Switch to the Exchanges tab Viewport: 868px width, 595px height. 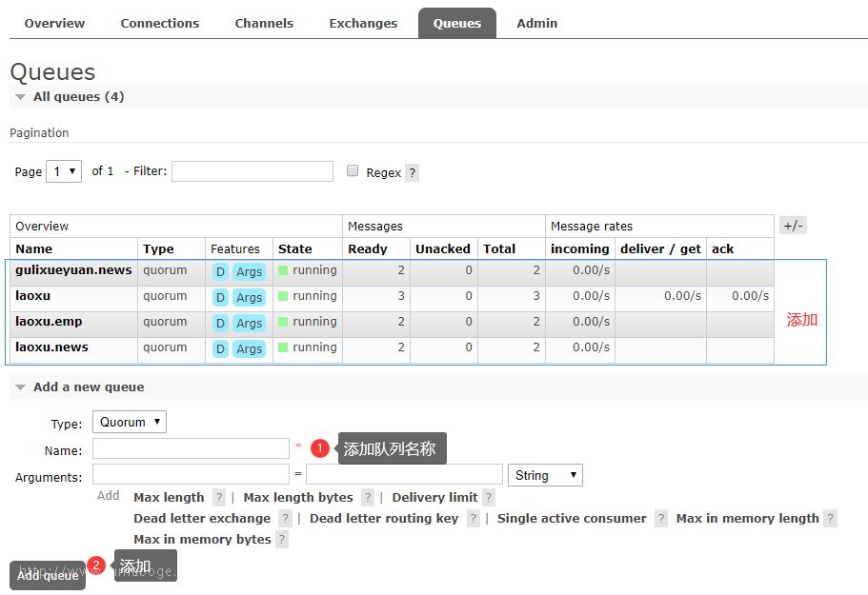pos(363,23)
